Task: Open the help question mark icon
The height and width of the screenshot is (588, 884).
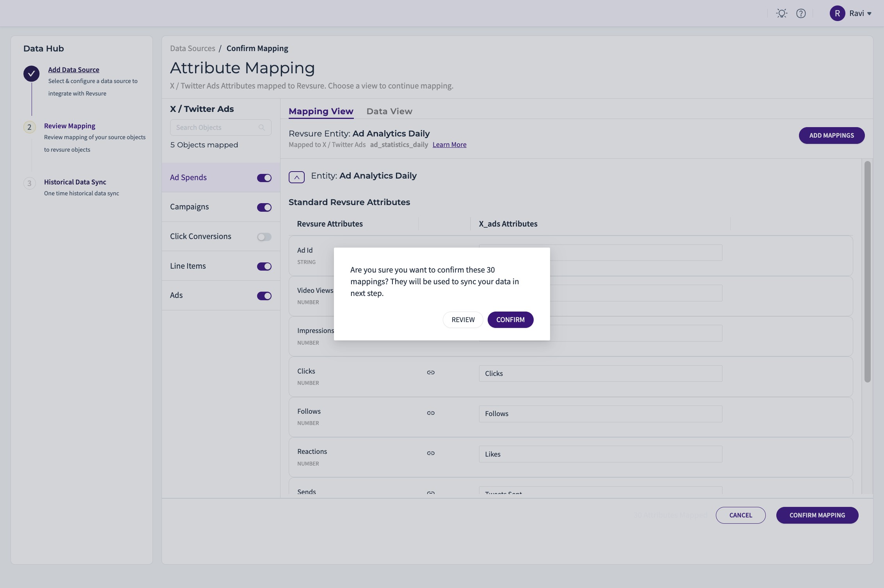Action: click(801, 13)
